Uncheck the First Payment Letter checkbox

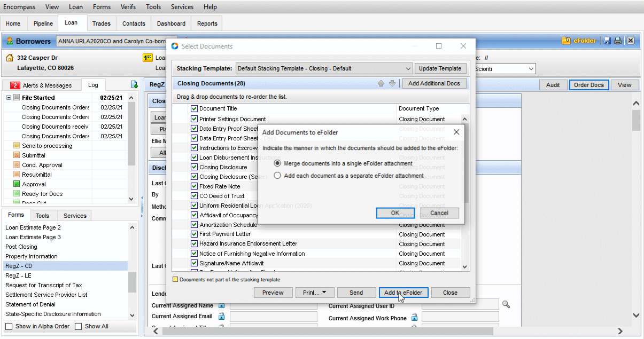click(x=195, y=234)
